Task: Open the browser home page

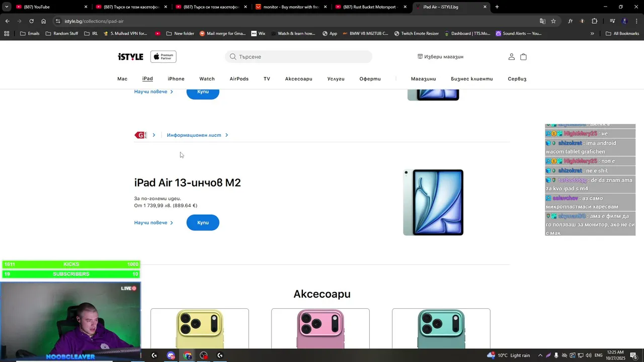Action: pyautogui.click(x=43, y=21)
